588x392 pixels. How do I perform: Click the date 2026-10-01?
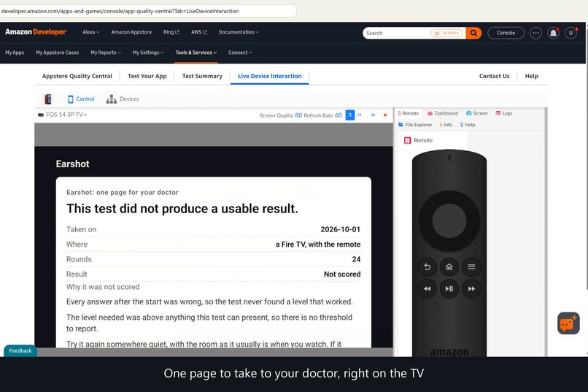point(341,229)
